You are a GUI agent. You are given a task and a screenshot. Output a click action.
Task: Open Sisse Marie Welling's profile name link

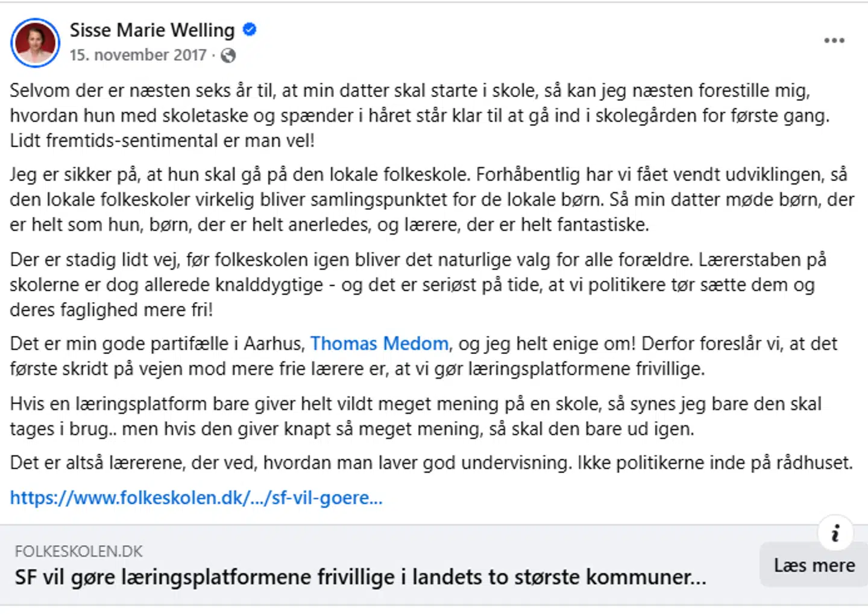(152, 30)
